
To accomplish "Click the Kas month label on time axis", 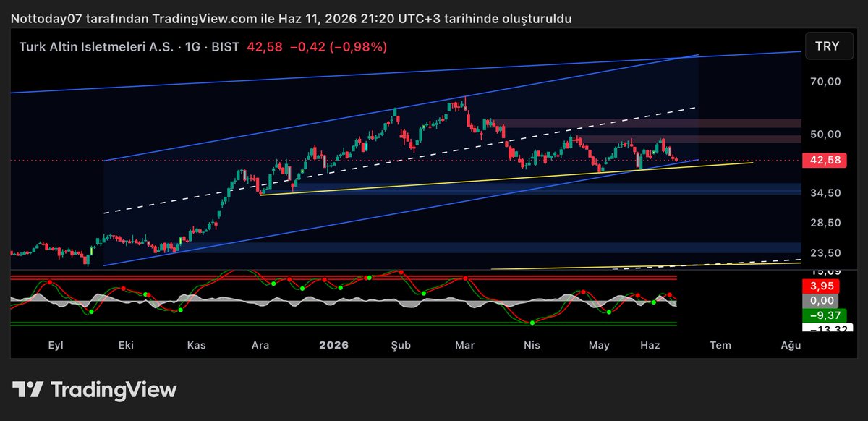I will tap(196, 345).
